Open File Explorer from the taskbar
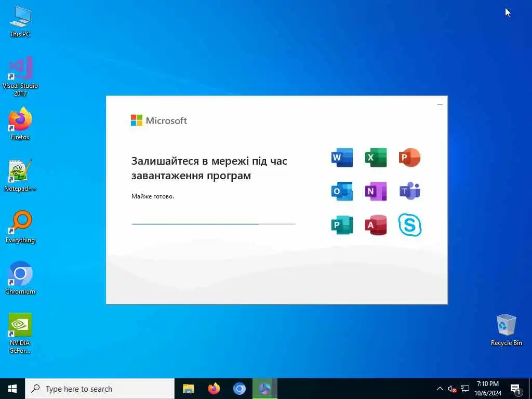532x399 pixels. (188, 389)
